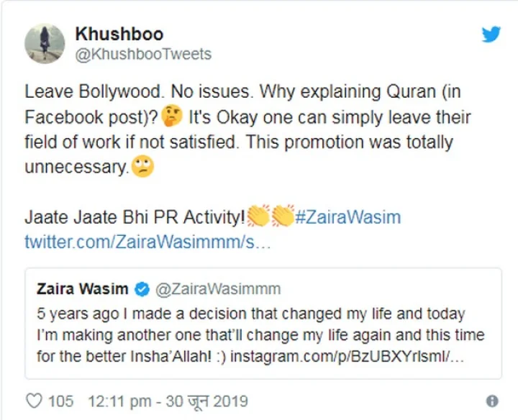Click Zaira Wasim's verified badge
The image size is (518, 420).
[142, 289]
